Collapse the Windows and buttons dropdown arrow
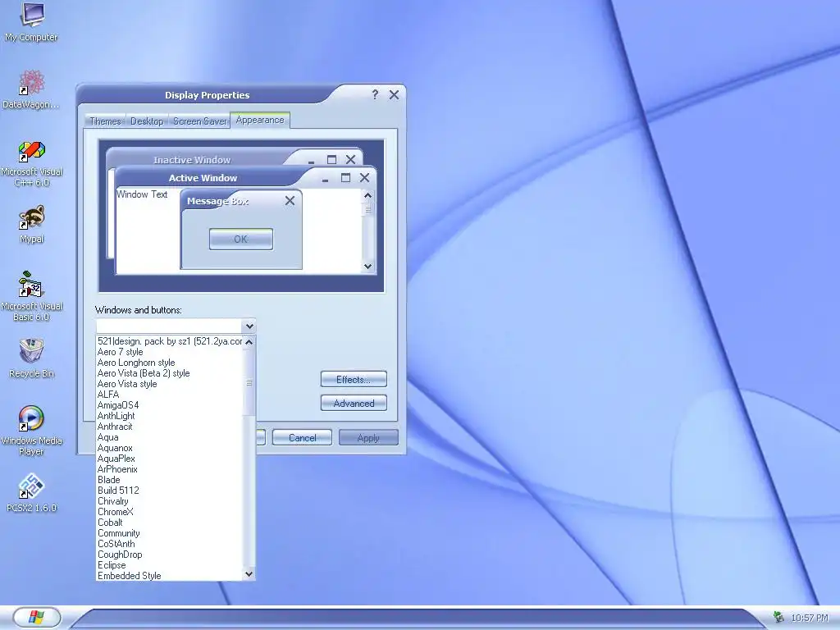 coord(249,326)
